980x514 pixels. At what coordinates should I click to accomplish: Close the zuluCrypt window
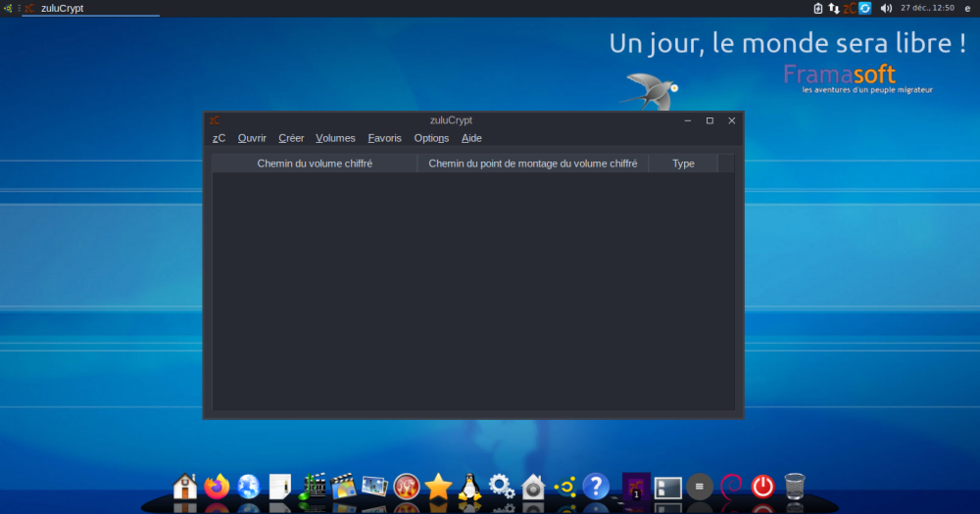(731, 120)
